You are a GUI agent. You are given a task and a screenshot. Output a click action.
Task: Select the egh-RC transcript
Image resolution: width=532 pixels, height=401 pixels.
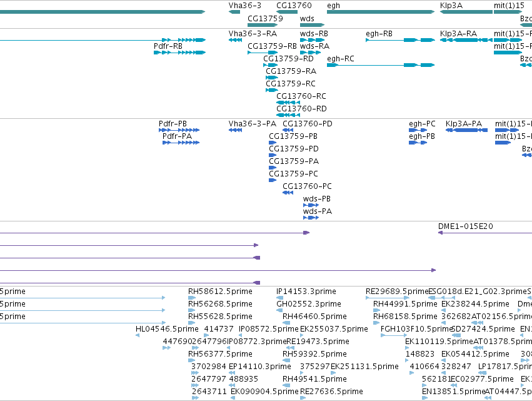(x=381, y=65)
